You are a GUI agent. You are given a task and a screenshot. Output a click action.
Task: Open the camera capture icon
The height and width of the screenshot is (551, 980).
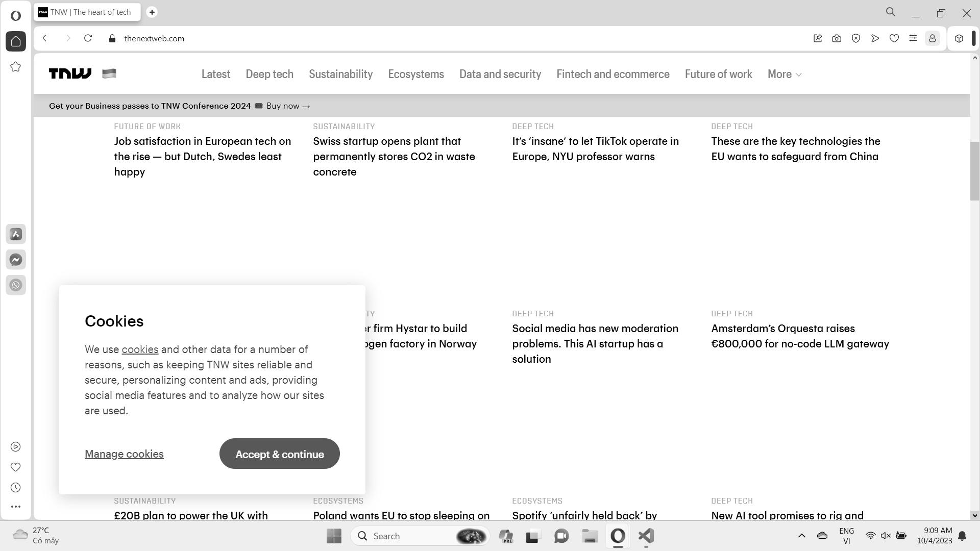pyautogui.click(x=837, y=38)
